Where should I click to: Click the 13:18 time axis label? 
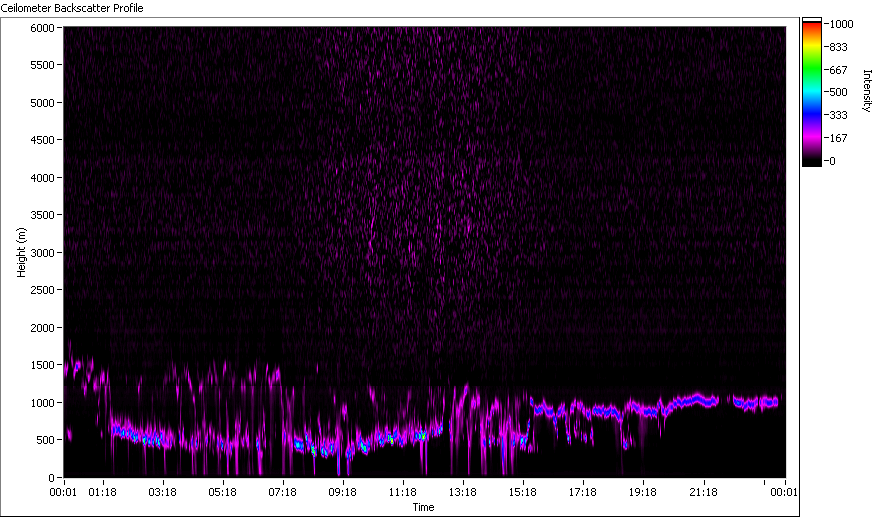click(x=463, y=492)
